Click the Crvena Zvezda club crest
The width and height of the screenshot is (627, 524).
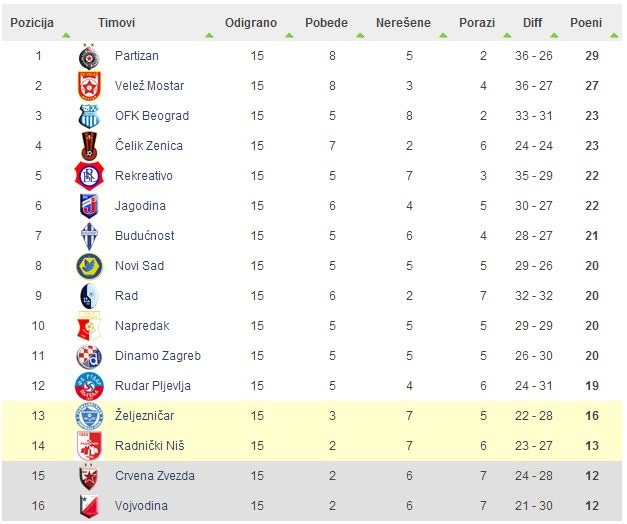click(x=89, y=476)
